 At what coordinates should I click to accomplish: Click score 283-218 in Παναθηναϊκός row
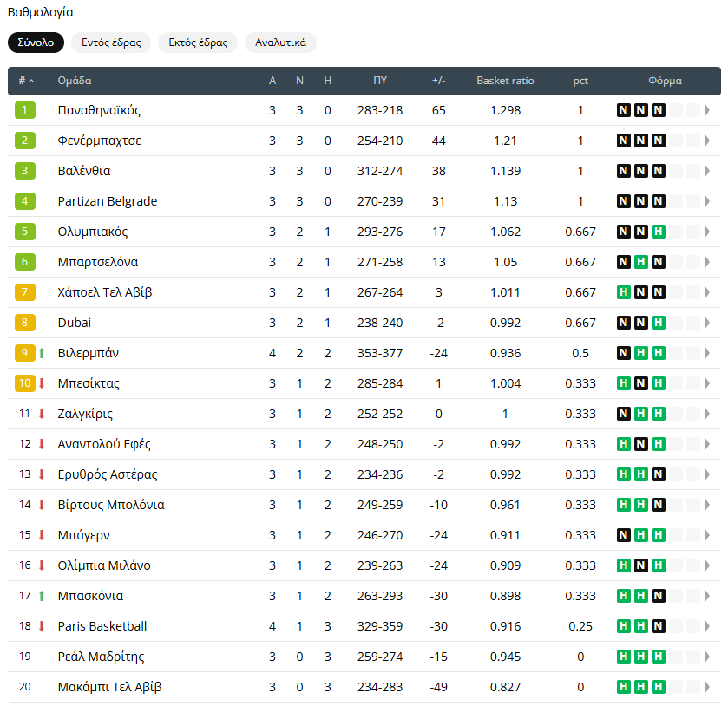[380, 110]
